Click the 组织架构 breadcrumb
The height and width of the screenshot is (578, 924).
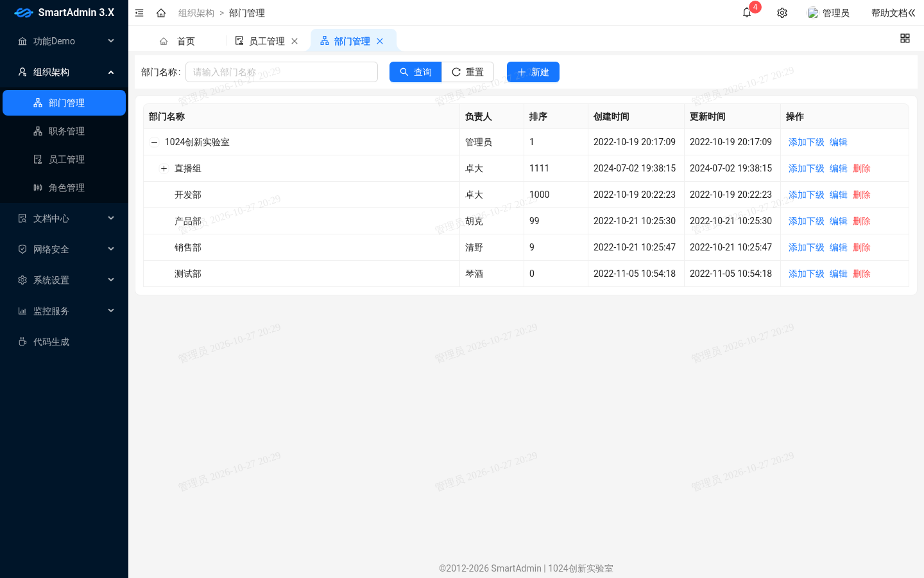[196, 13]
